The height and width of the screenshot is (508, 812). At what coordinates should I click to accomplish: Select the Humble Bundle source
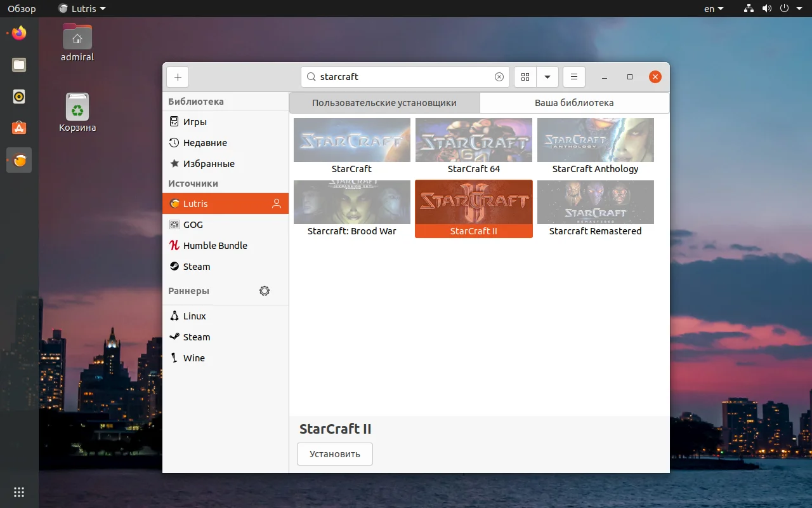coord(226,246)
